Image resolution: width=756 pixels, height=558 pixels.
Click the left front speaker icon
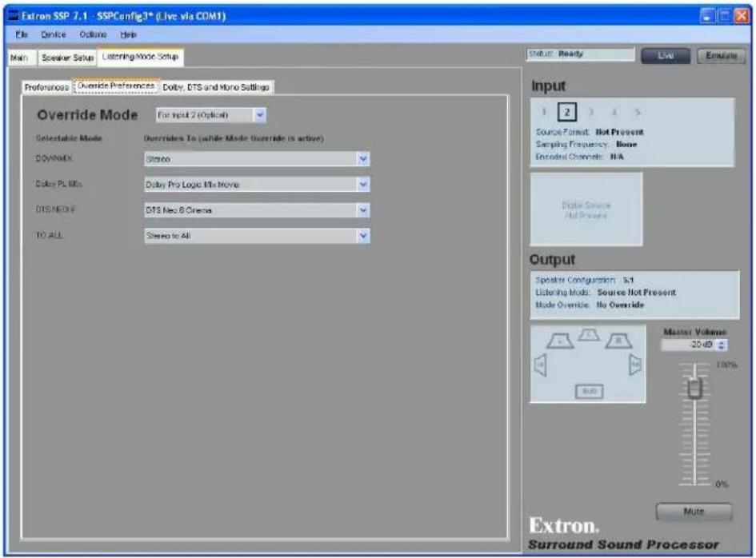[x=560, y=341]
